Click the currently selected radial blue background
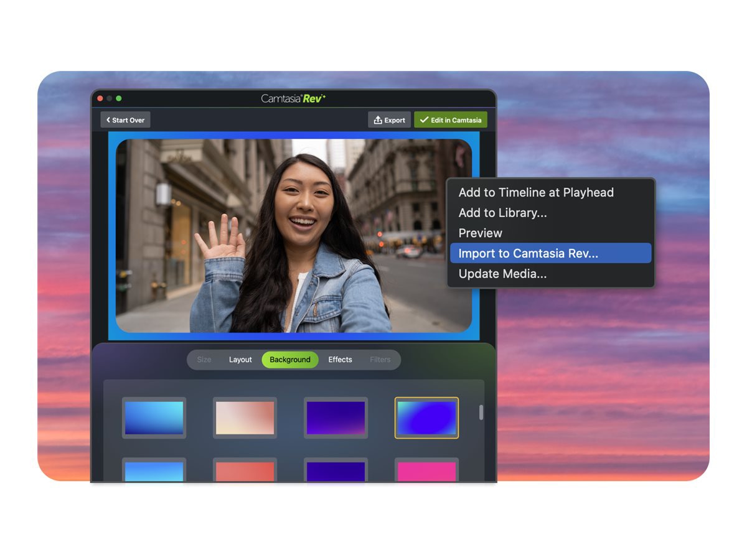Image resolution: width=747 pixels, height=560 pixels. click(426, 418)
